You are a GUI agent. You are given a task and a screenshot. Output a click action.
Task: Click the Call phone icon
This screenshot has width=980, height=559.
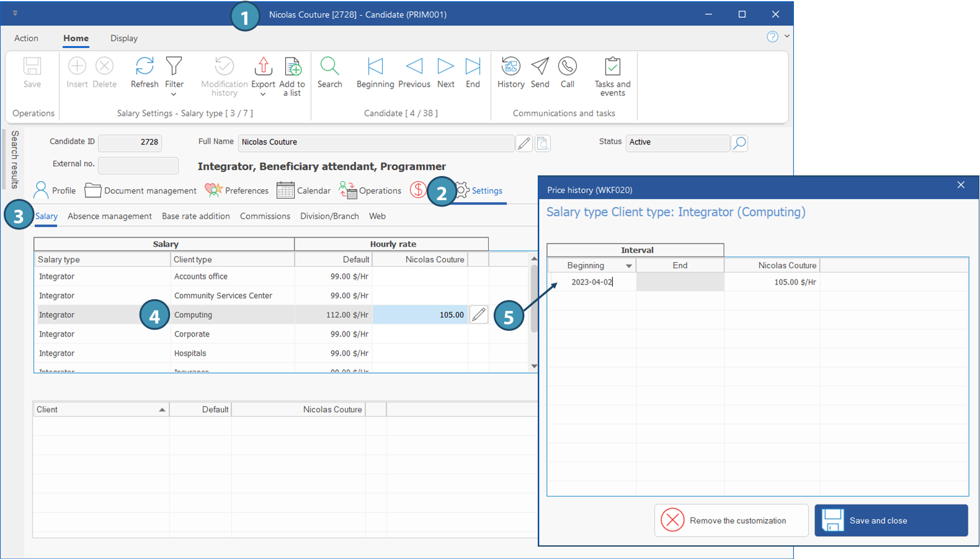click(567, 67)
